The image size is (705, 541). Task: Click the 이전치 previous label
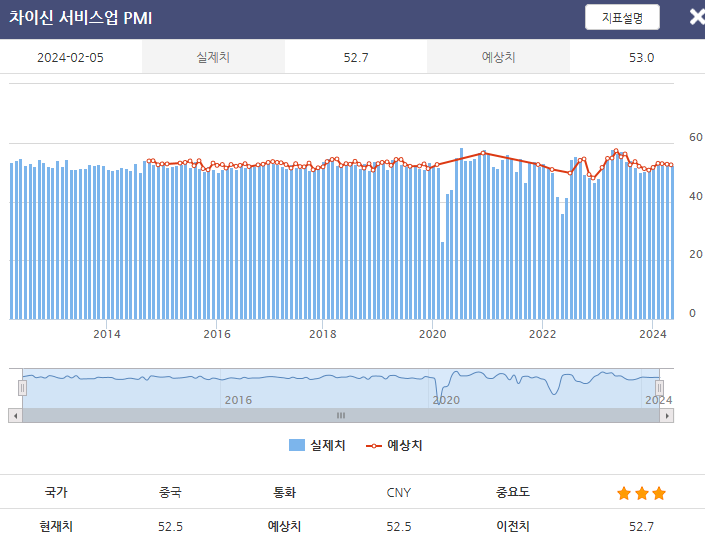pyautogui.click(x=513, y=526)
